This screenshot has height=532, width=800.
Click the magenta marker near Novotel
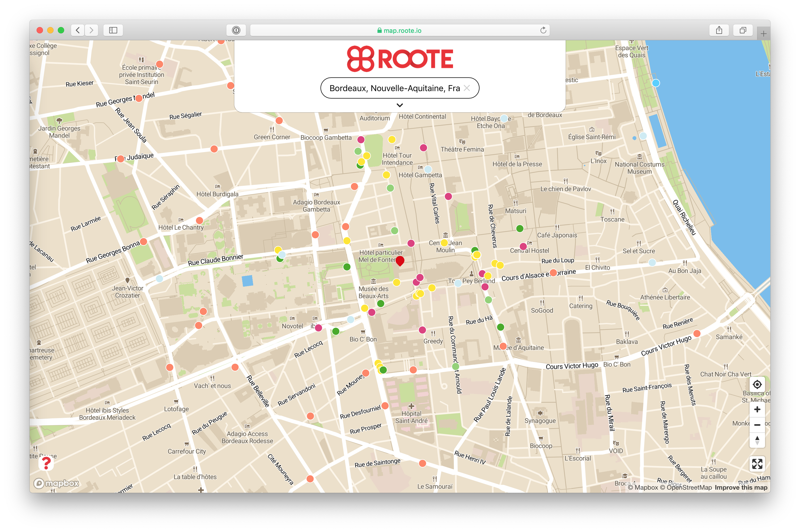318,328
